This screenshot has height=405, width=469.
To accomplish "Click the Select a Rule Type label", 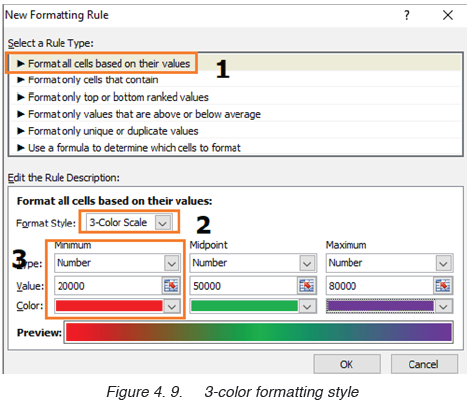I will click(51, 43).
